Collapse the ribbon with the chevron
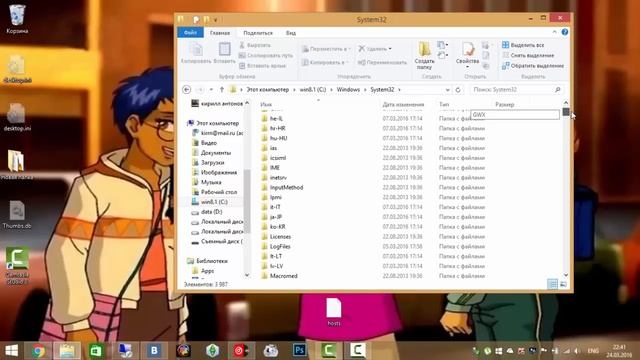 (554, 32)
